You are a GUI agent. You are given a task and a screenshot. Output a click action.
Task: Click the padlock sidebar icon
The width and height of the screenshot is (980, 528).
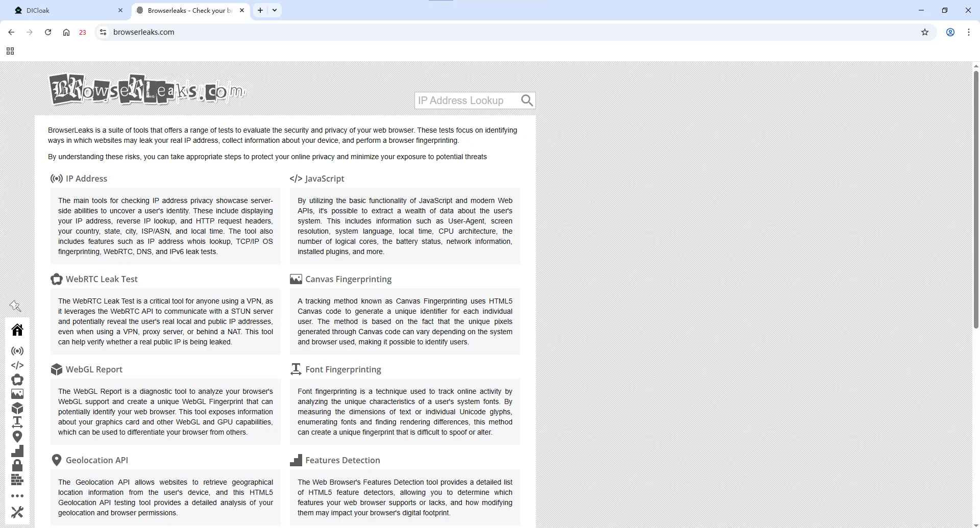point(17,465)
